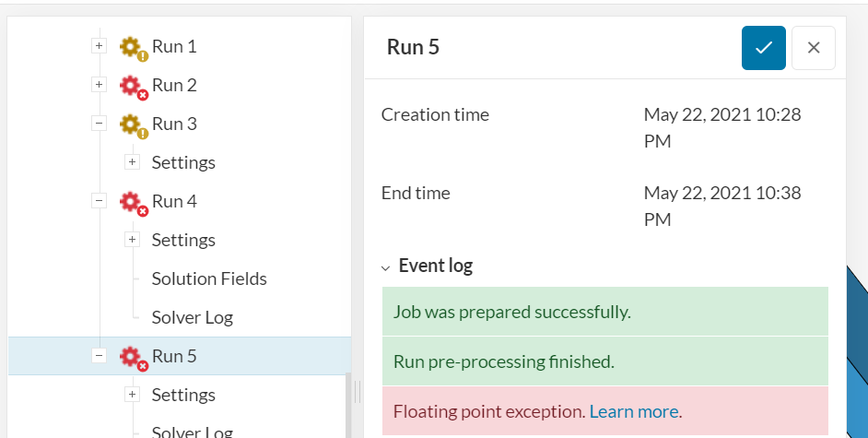Open Solution Fields under Run 4
This screenshot has height=438, width=868.
(209, 278)
